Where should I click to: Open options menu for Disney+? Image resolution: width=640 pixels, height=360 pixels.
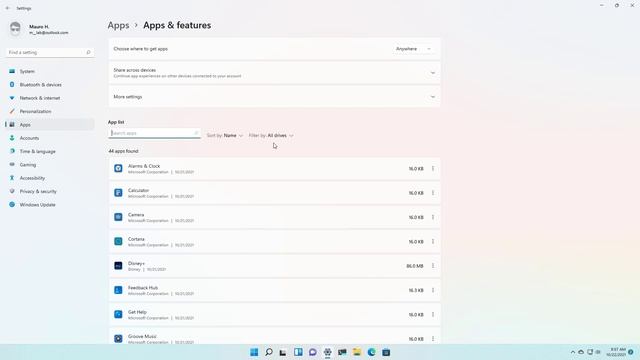pyautogui.click(x=433, y=266)
